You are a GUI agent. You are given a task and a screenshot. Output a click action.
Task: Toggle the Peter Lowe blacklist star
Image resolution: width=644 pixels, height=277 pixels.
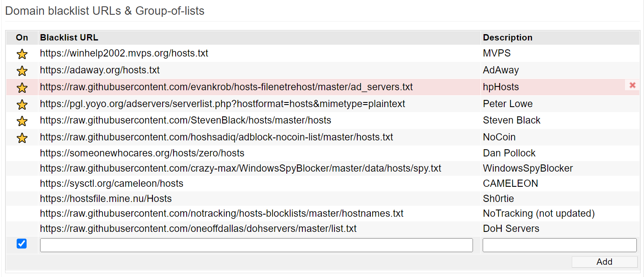[x=22, y=104]
